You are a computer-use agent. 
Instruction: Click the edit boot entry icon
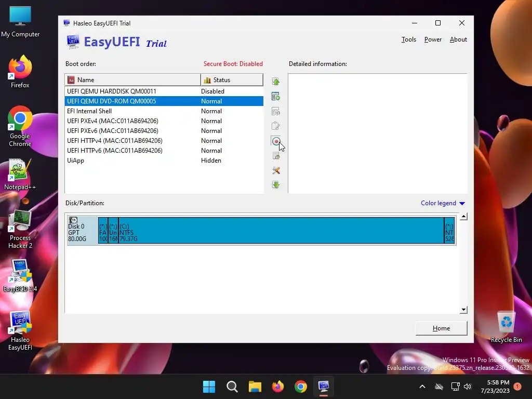(276, 126)
